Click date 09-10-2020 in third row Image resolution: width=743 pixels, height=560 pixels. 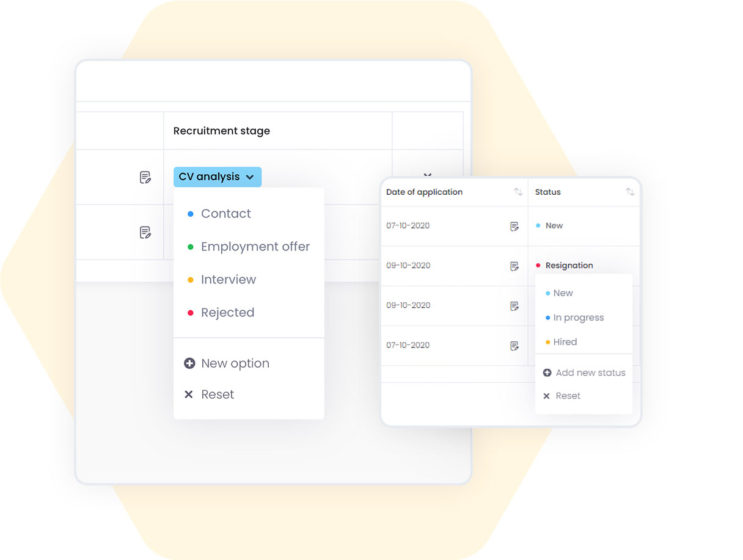click(408, 305)
